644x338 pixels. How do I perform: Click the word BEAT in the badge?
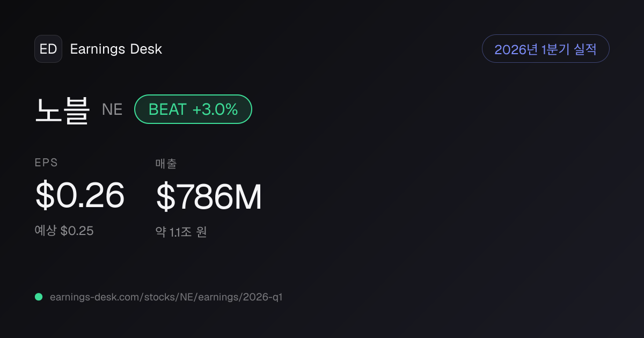point(167,109)
